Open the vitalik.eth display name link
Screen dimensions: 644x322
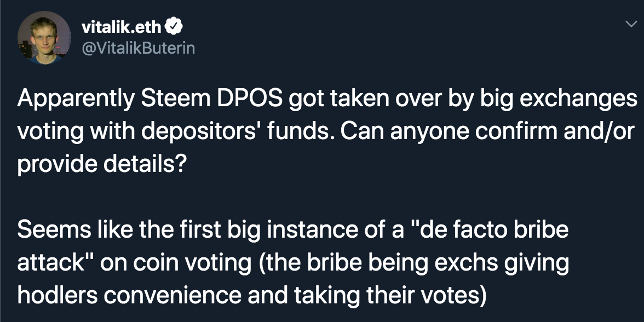(122, 27)
